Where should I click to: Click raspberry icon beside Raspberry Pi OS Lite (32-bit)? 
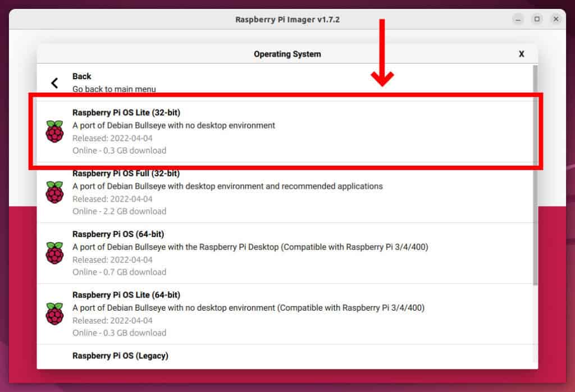54,131
